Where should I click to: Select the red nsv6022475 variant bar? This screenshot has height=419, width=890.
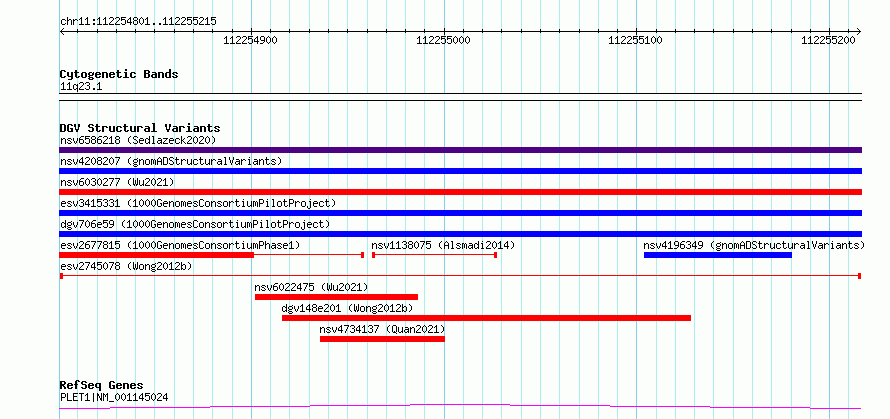336,297
